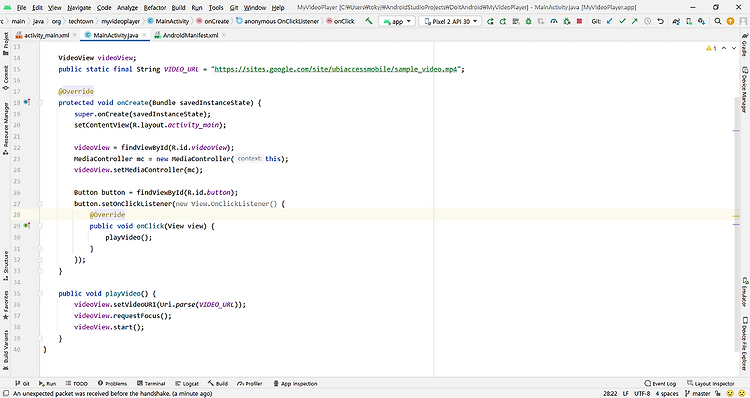Collapse the onCreate method fold marker
The width and height of the screenshot is (750, 398).
pos(40,102)
